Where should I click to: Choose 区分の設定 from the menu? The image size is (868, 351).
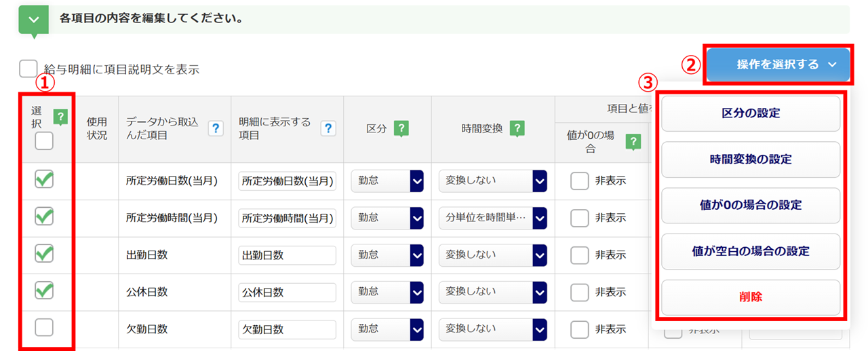[x=751, y=113]
